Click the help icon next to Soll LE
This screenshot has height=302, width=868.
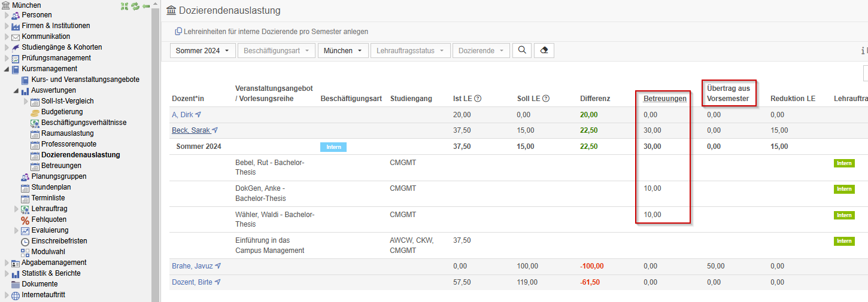545,99
